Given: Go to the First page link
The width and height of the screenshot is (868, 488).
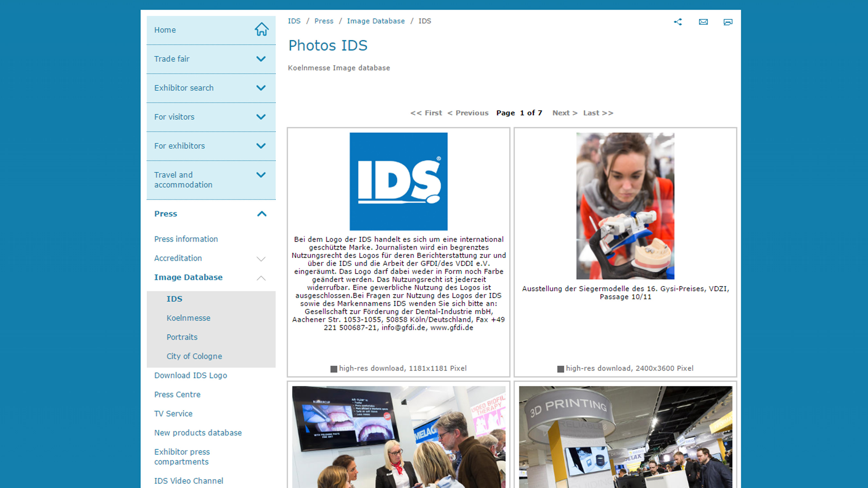Looking at the screenshot, I should coord(426,113).
